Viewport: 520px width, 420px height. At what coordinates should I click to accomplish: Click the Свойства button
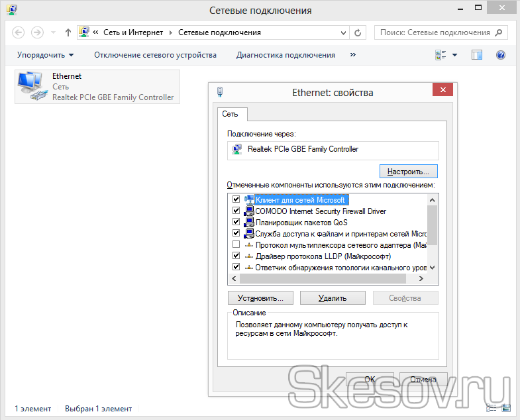(x=405, y=298)
